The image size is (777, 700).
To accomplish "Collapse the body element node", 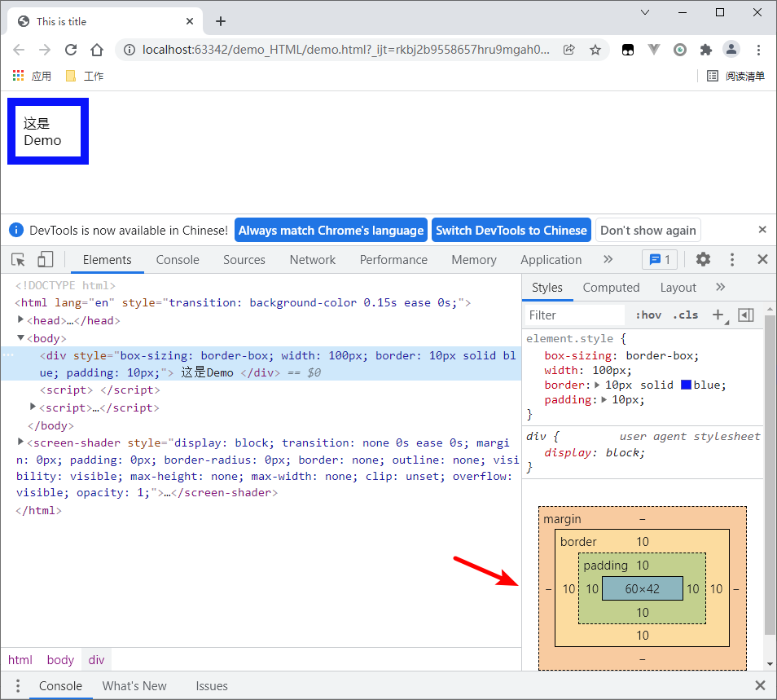I will pos(21,337).
